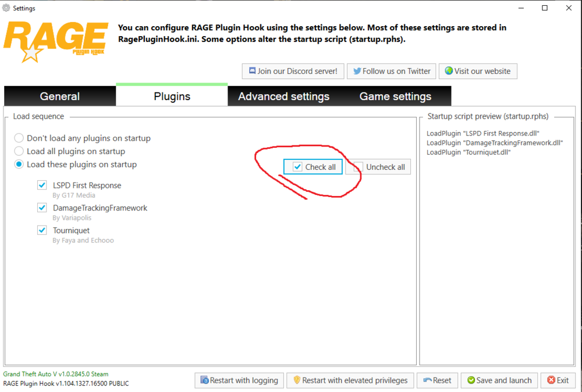Screen dimensions: 582x392
Task: Click the checkmark icon inside Check all
Action: [297, 167]
